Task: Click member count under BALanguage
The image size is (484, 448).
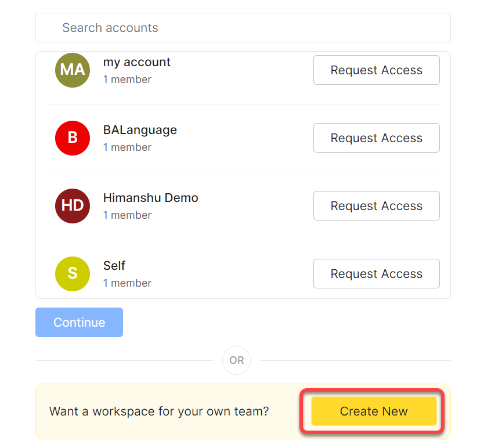Action: [127, 147]
